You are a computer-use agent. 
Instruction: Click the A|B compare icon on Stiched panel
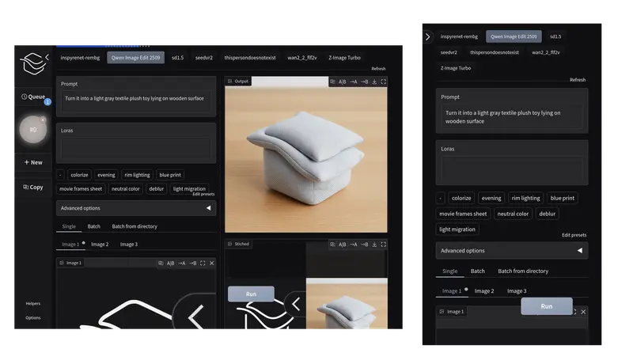pyautogui.click(x=343, y=245)
